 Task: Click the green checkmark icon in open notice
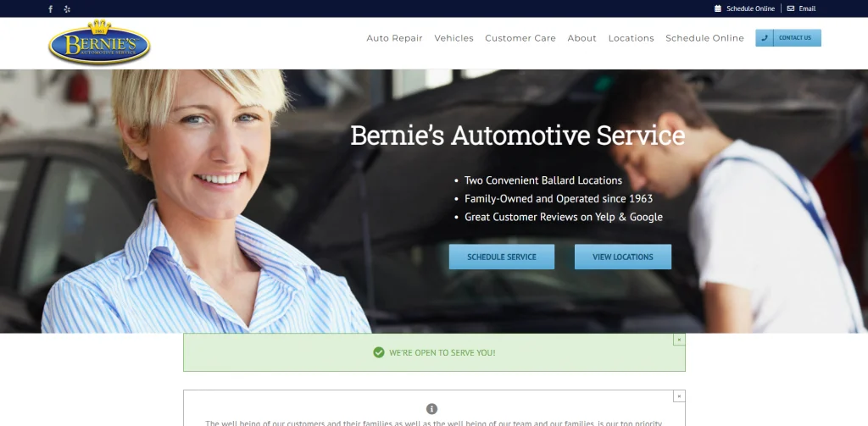pyautogui.click(x=379, y=352)
